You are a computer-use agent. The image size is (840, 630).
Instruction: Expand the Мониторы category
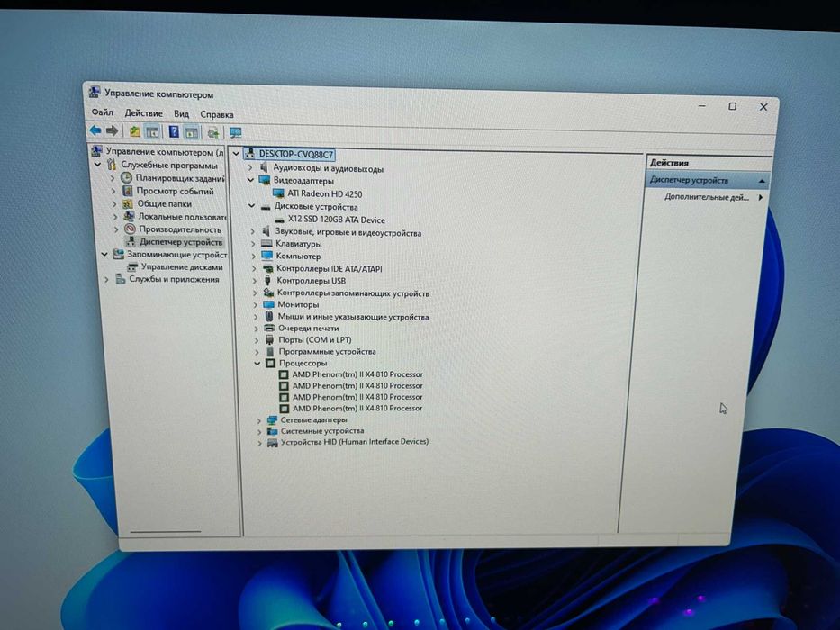(x=256, y=304)
